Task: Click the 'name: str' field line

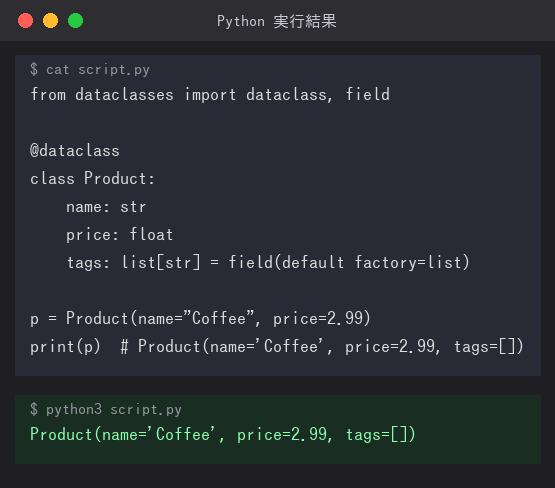Action: click(x=106, y=207)
